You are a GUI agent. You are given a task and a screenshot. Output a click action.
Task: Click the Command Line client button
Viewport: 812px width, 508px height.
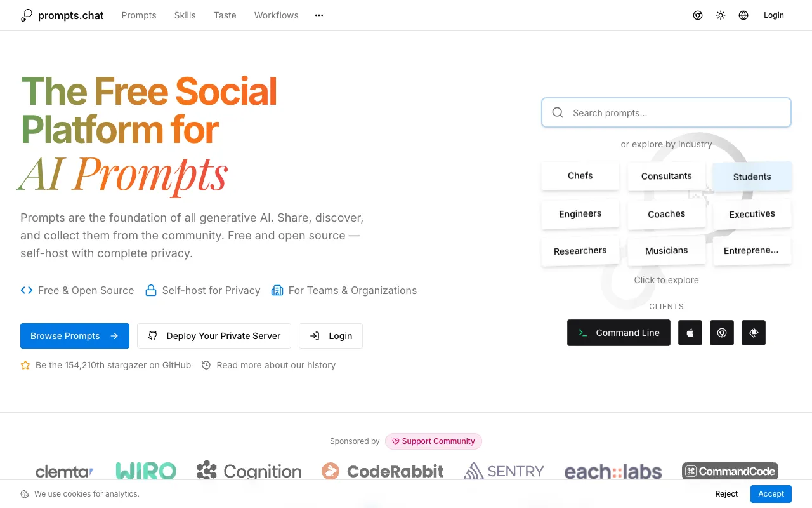pyautogui.click(x=619, y=333)
